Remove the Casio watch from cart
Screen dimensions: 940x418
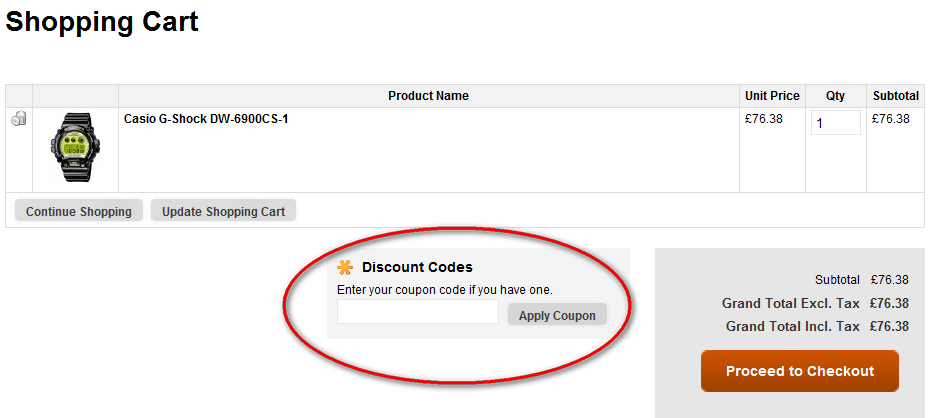coord(19,120)
